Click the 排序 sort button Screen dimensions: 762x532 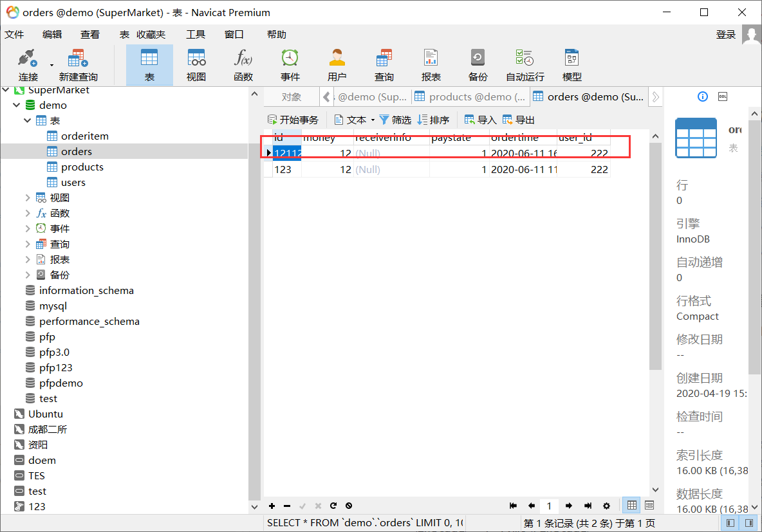tap(434, 120)
